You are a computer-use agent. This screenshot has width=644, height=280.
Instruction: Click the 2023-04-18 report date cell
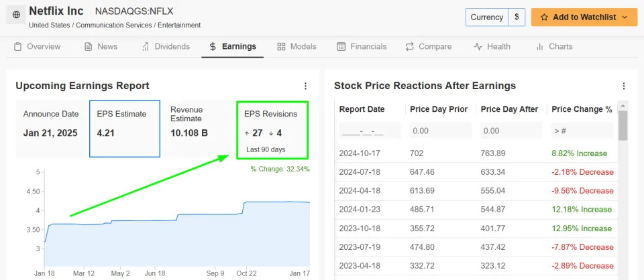pos(360,266)
